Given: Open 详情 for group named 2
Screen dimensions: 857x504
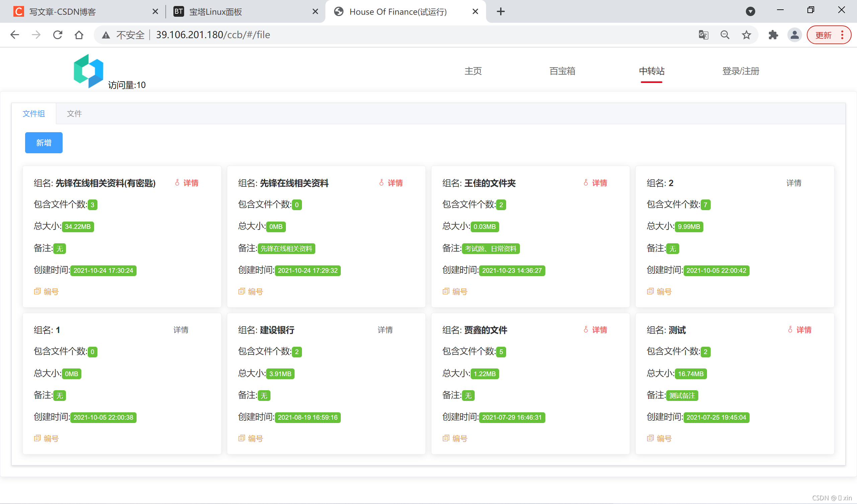Looking at the screenshot, I should pyautogui.click(x=793, y=183).
